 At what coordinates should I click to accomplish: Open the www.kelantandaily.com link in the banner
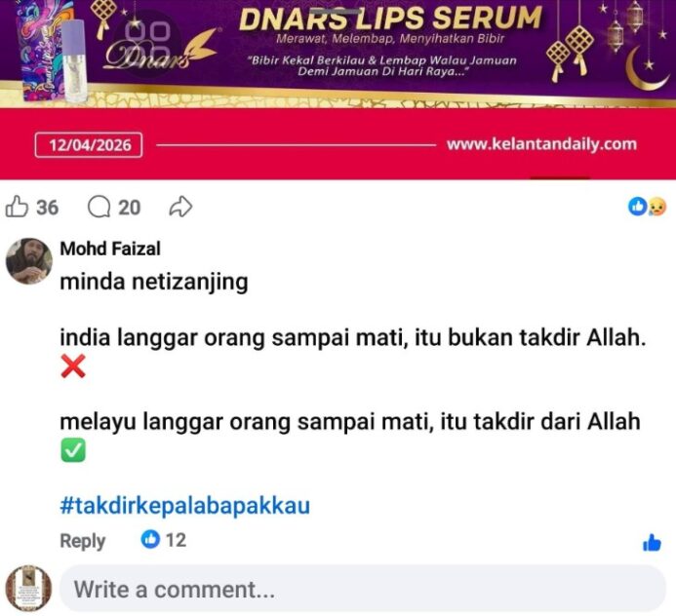point(541,144)
